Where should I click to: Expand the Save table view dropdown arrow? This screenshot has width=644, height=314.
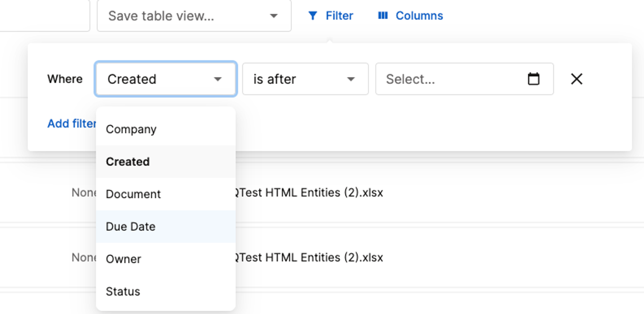click(x=274, y=16)
